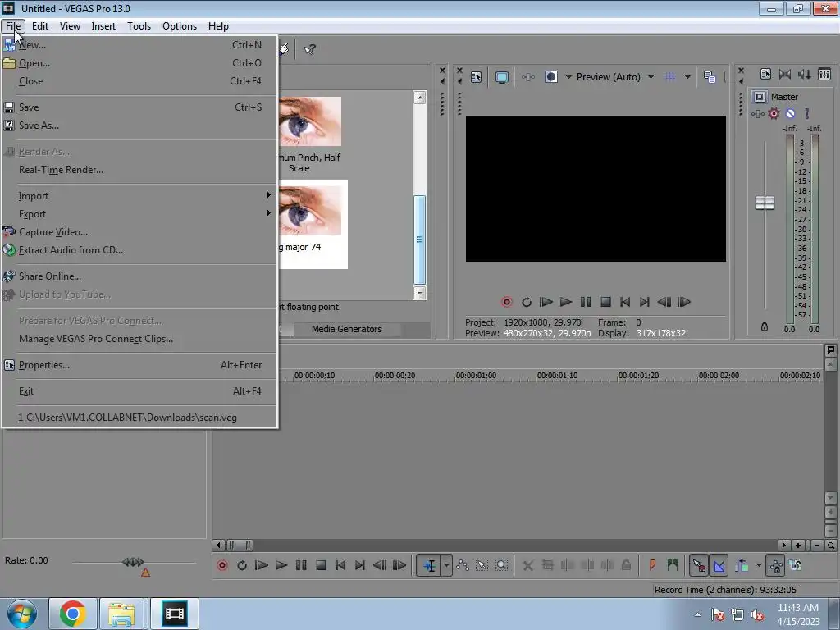
Task: Open Chrome from the Windows taskbar
Action: coord(73,614)
